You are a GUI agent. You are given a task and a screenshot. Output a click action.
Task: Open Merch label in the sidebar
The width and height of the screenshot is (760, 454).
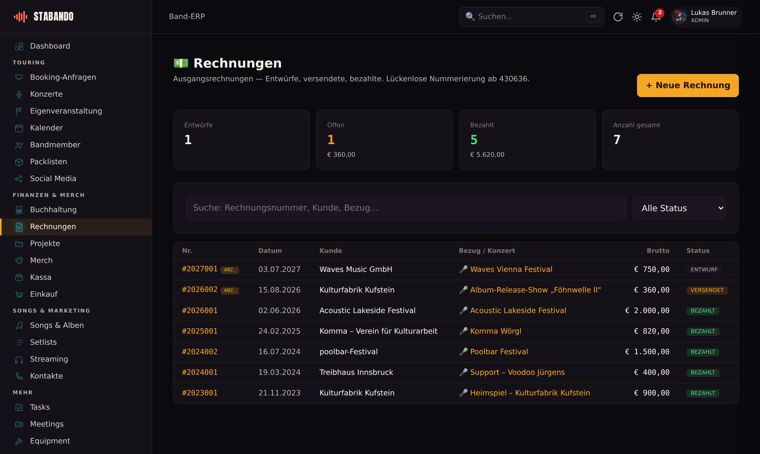[x=41, y=261]
